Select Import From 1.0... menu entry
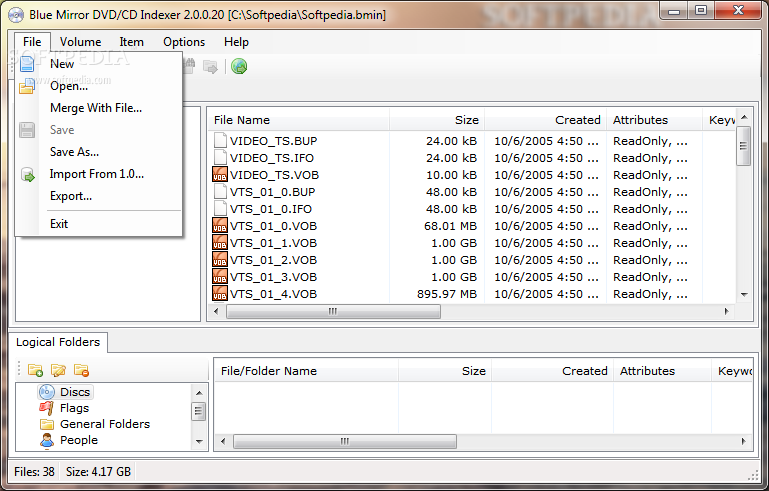This screenshot has width=769, height=491. [99, 174]
